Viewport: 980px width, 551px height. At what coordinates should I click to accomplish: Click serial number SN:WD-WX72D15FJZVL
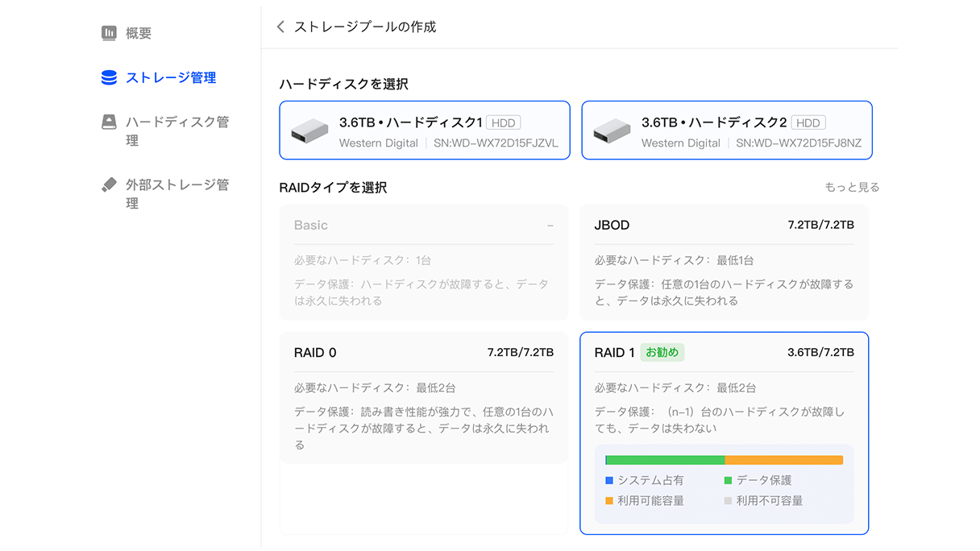click(496, 143)
